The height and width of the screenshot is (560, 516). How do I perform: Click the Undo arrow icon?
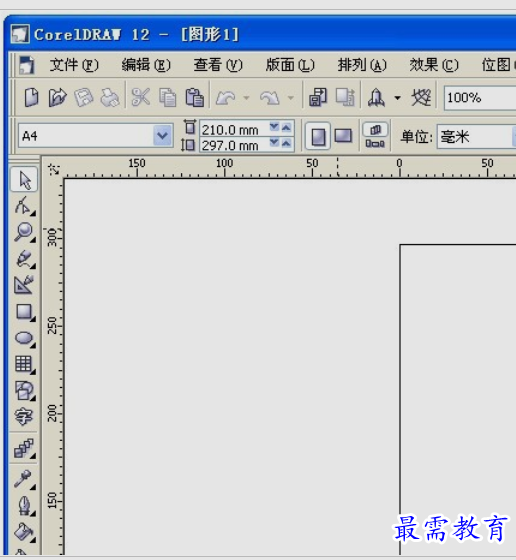226,97
